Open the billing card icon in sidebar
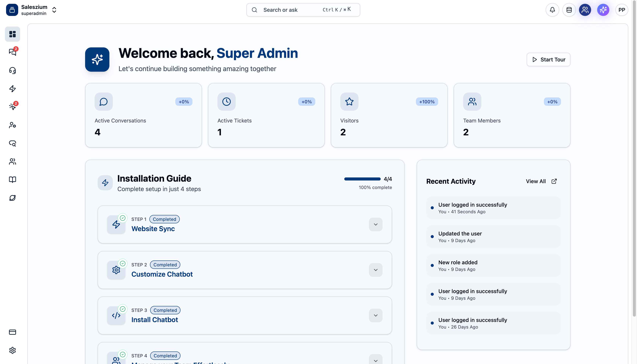Image resolution: width=637 pixels, height=364 pixels. (13, 332)
